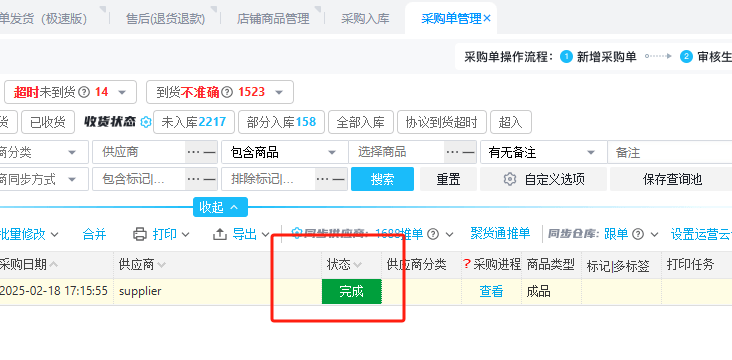Open the 包含商品 dropdown
The width and height of the screenshot is (732, 360).
point(285,152)
